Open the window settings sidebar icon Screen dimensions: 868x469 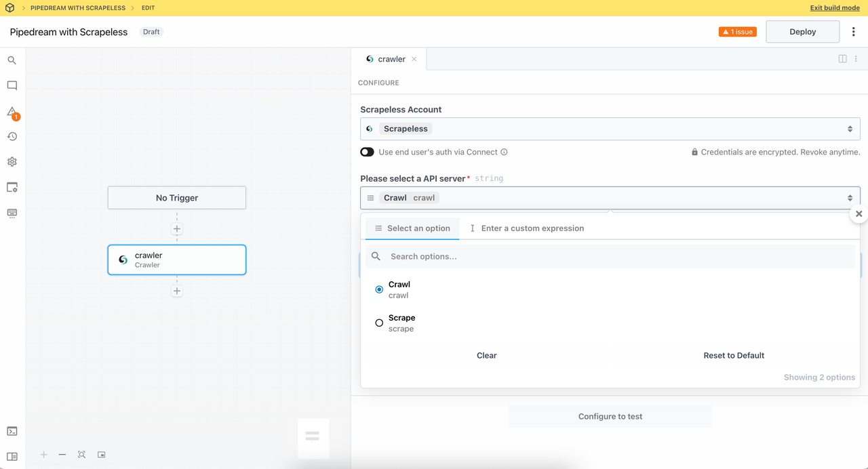12,188
